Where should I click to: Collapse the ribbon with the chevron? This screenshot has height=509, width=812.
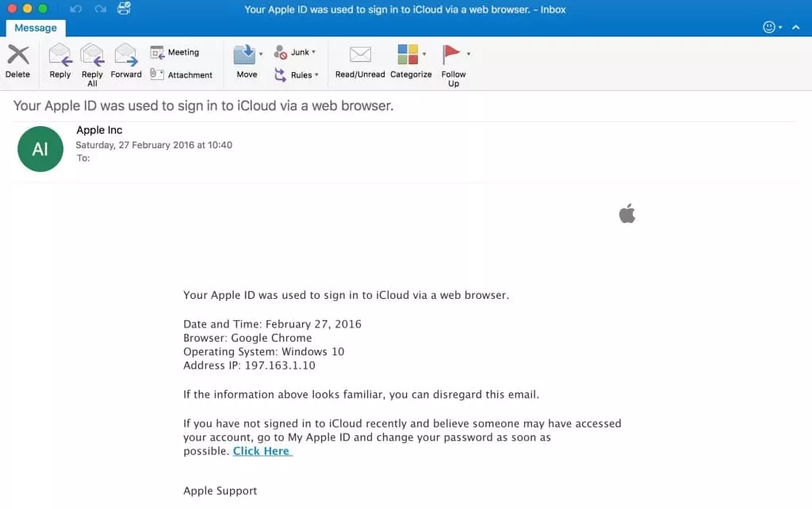(x=795, y=27)
